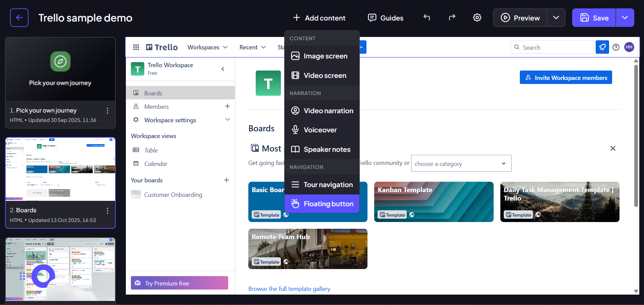
Task: Click the Preview button
Action: coord(520,17)
